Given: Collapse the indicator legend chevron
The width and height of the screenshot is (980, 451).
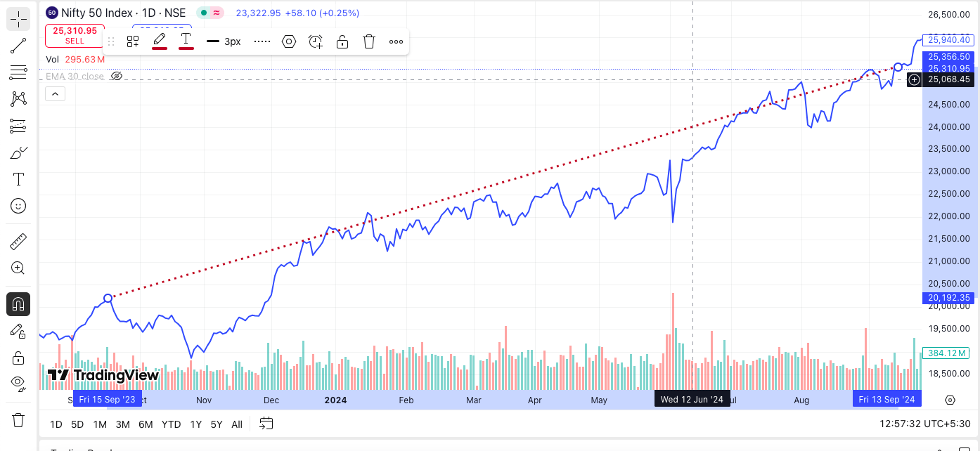Looking at the screenshot, I should click(x=55, y=93).
